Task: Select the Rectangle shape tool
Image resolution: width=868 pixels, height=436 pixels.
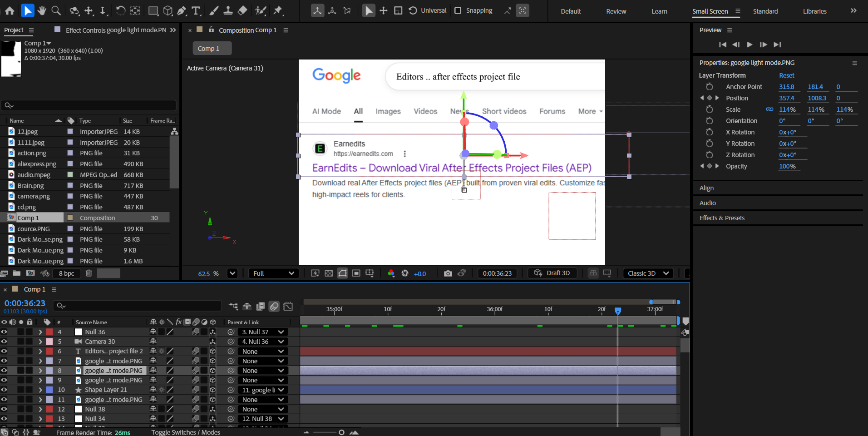Action: pos(153,10)
